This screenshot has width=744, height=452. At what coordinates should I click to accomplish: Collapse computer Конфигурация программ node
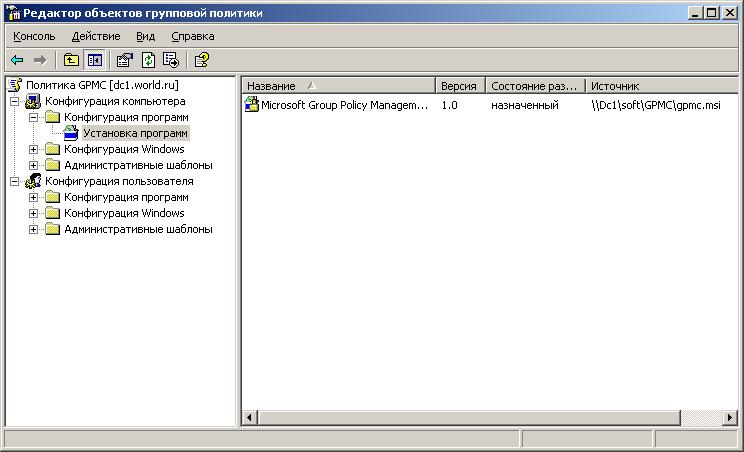click(x=33, y=117)
